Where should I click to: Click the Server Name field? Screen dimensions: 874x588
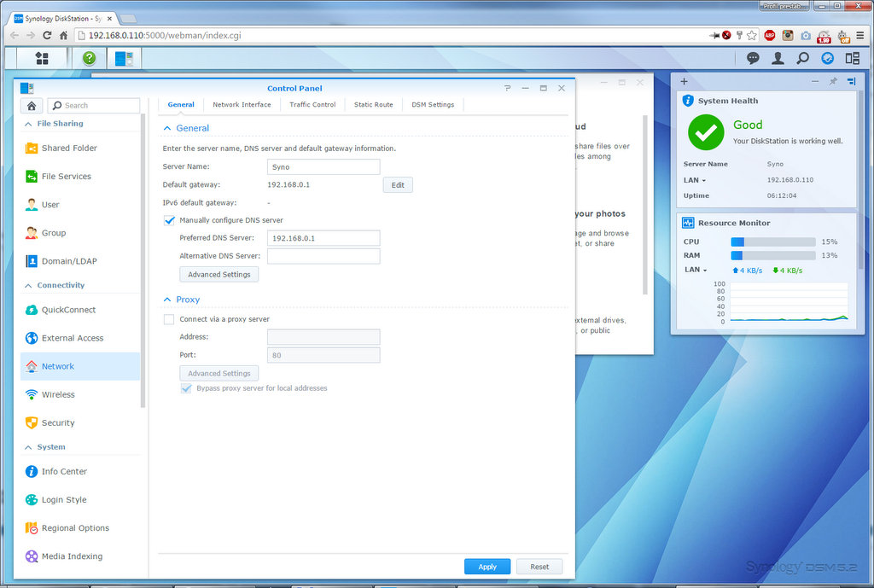[x=323, y=166]
